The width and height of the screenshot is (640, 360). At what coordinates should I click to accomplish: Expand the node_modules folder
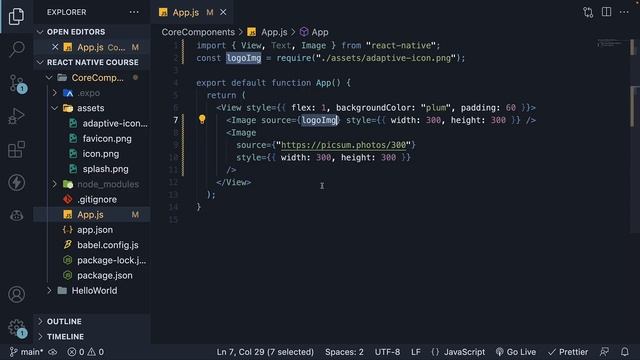[x=55, y=184]
